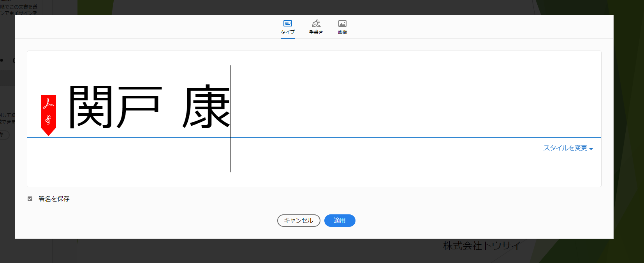The image size is (644, 263).
Task: Click 株式会社トウサイ text behind the dialog
Action: 482,246
